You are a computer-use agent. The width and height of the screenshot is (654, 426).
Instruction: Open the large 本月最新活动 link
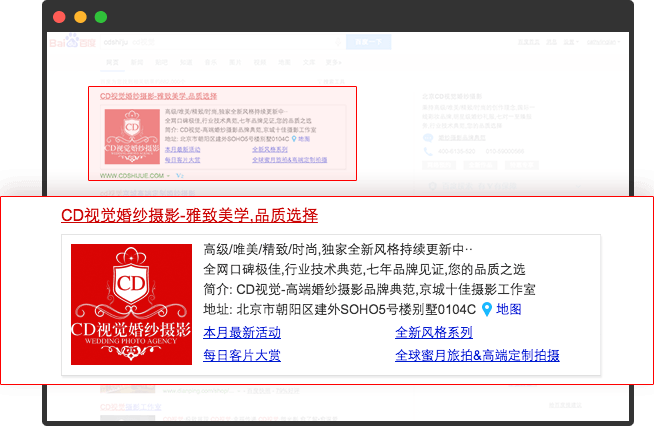tap(241, 332)
